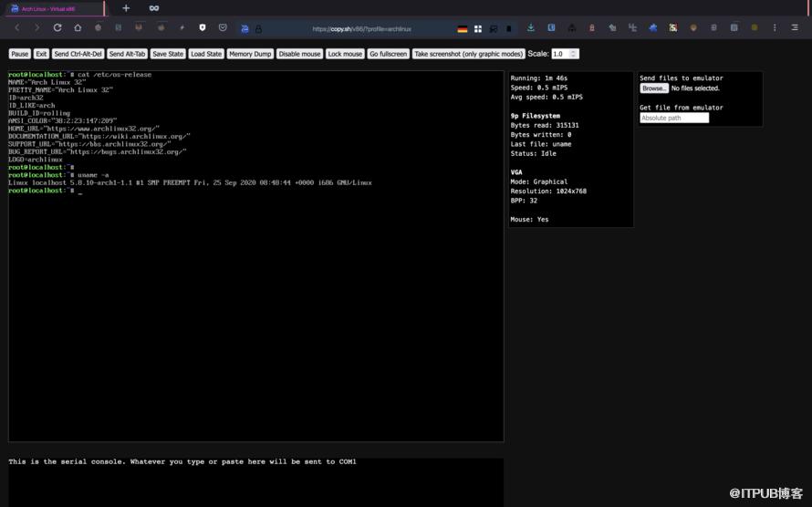Image resolution: width=812 pixels, height=507 pixels.
Task: Click Save State
Action: click(x=168, y=54)
